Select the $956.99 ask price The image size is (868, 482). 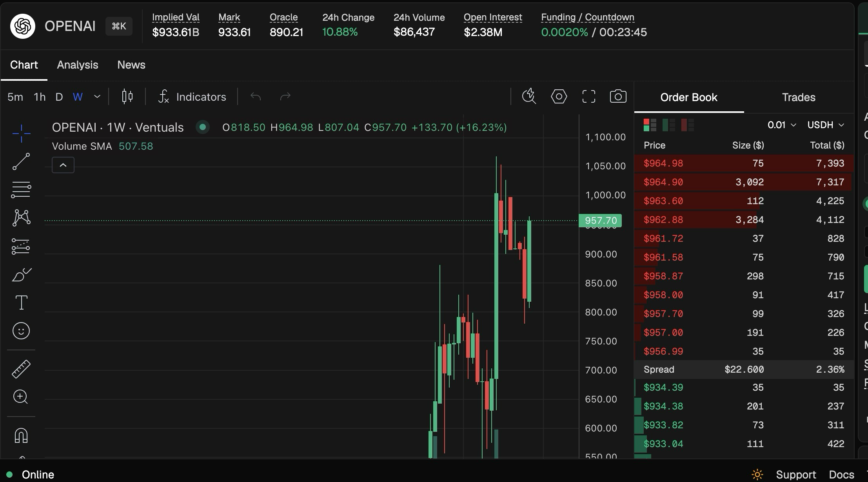click(x=663, y=352)
